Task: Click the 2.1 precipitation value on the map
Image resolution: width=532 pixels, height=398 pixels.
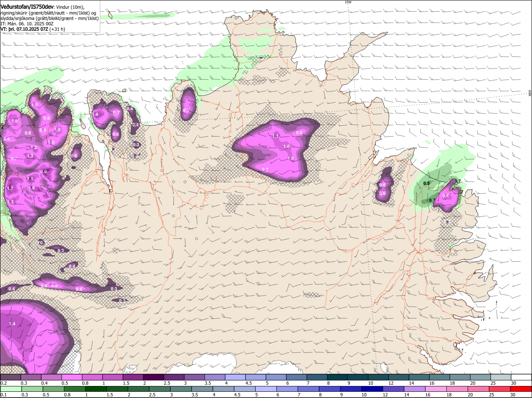Action: [x=30, y=179]
